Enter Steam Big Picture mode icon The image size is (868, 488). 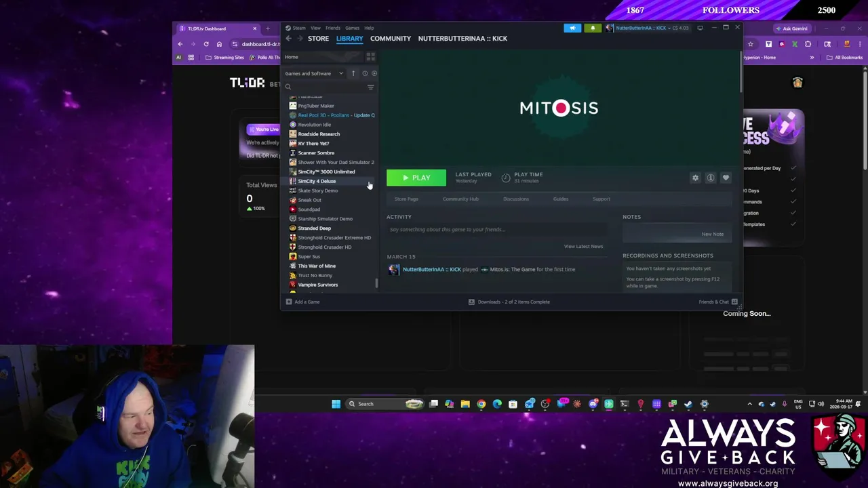[700, 28]
